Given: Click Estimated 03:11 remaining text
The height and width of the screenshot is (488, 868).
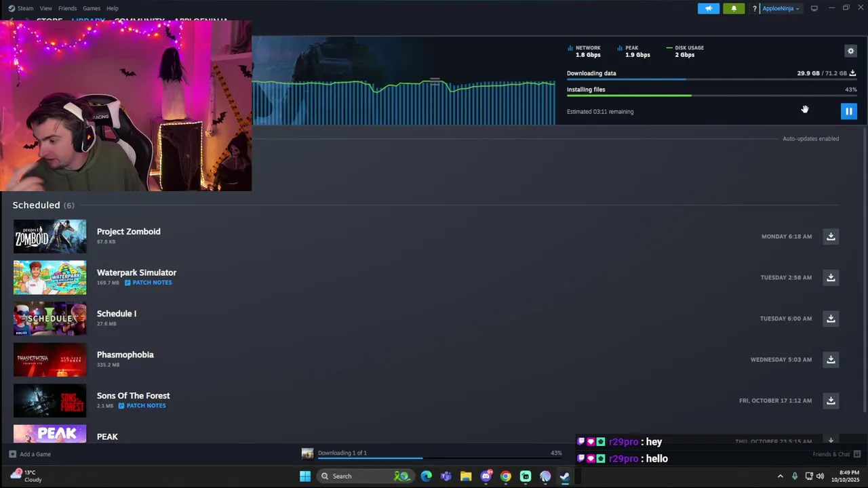Looking at the screenshot, I should (x=600, y=112).
